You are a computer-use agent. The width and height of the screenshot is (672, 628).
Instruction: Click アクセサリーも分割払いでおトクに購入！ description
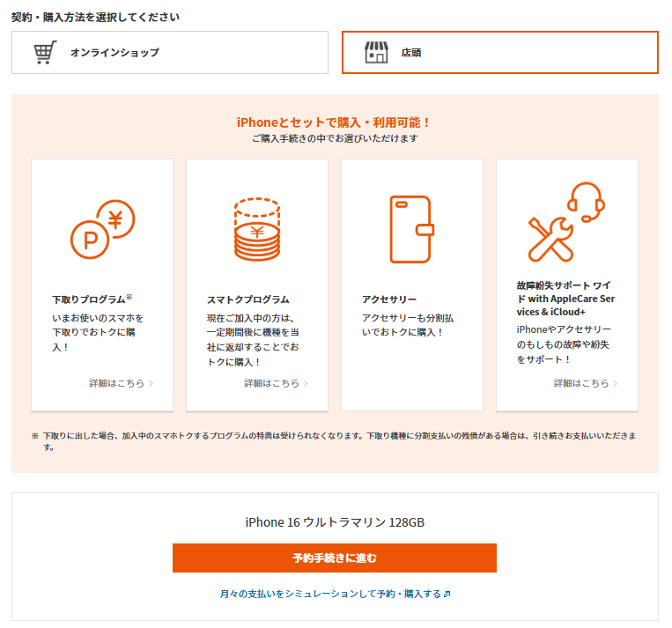(408, 325)
